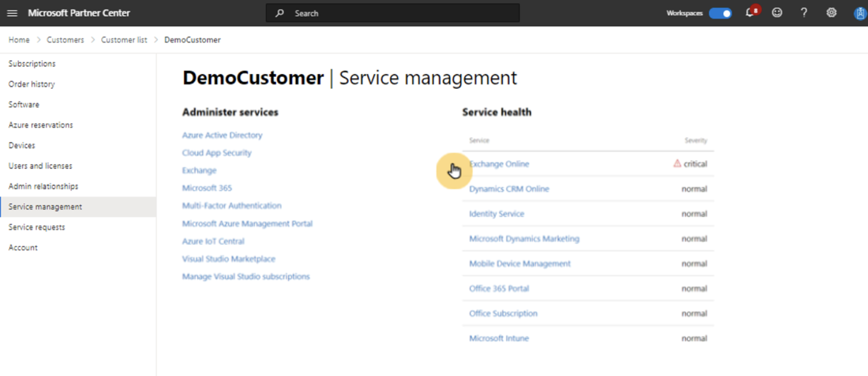The width and height of the screenshot is (868, 376).
Task: Open the Azure Active Directory admin portal
Action: [x=222, y=134]
